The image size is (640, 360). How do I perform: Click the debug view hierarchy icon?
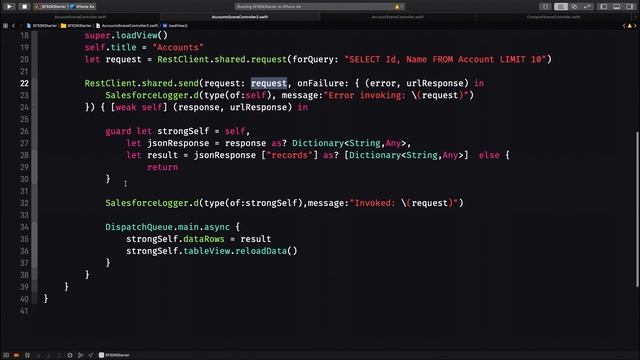(70, 355)
